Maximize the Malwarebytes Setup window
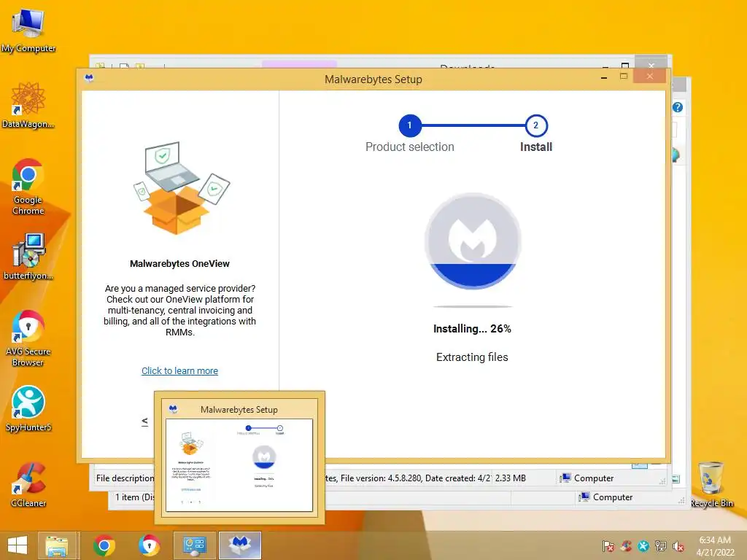 tap(624, 76)
